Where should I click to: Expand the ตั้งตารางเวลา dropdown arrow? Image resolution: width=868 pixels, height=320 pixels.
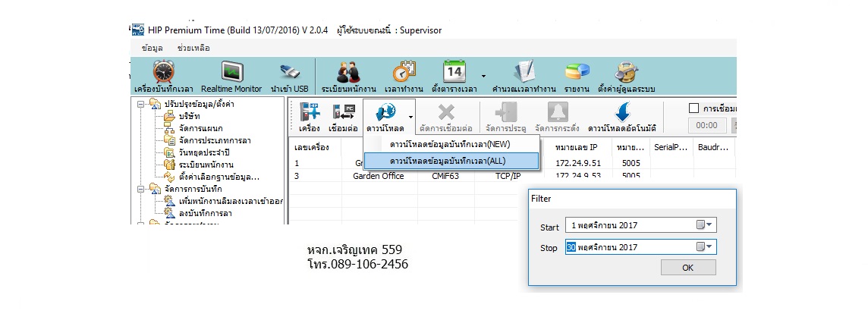point(483,75)
